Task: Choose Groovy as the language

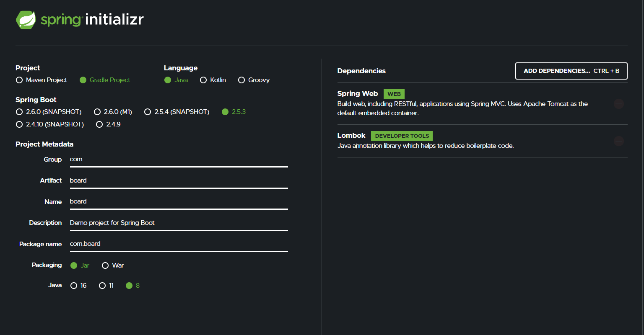Action: 254,80
